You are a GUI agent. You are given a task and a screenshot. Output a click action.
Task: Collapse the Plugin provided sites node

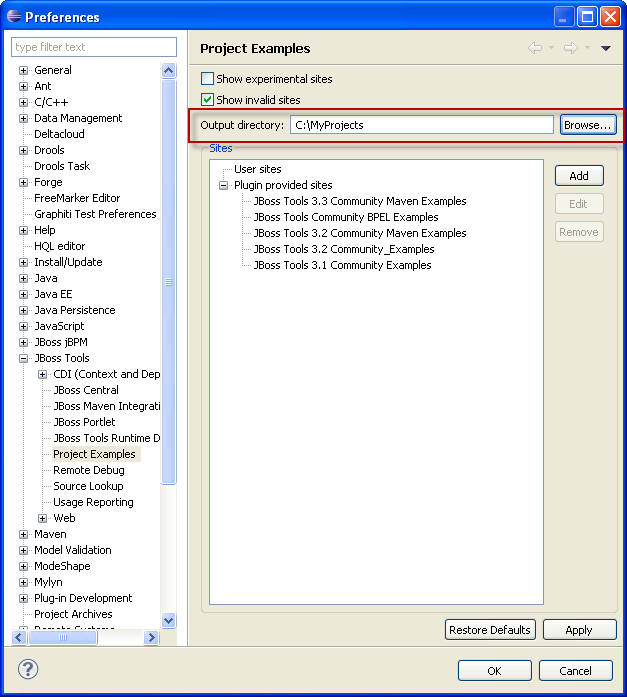click(x=223, y=185)
